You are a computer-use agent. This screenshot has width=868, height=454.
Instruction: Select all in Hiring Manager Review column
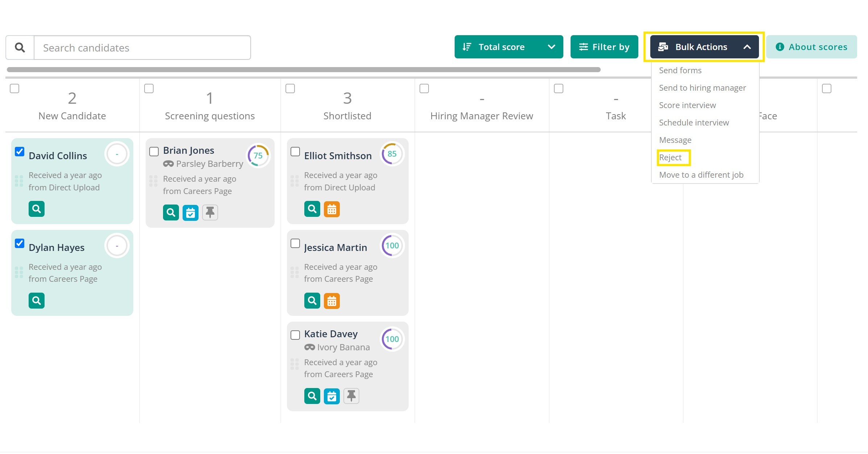click(x=424, y=88)
